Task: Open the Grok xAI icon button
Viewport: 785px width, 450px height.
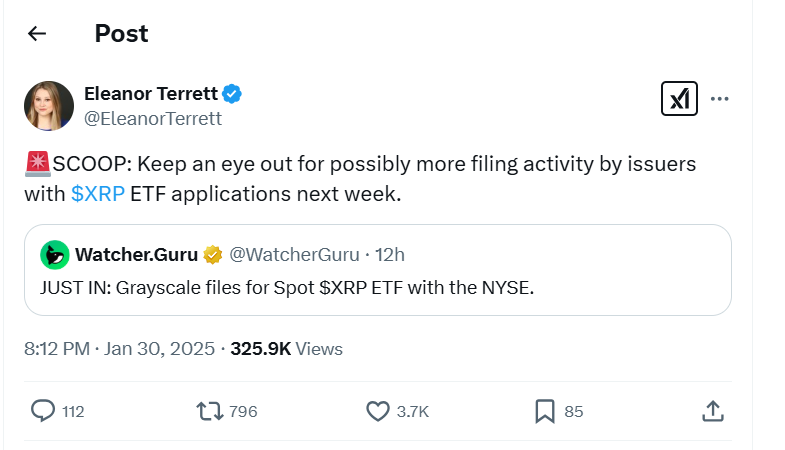Action: tap(679, 98)
